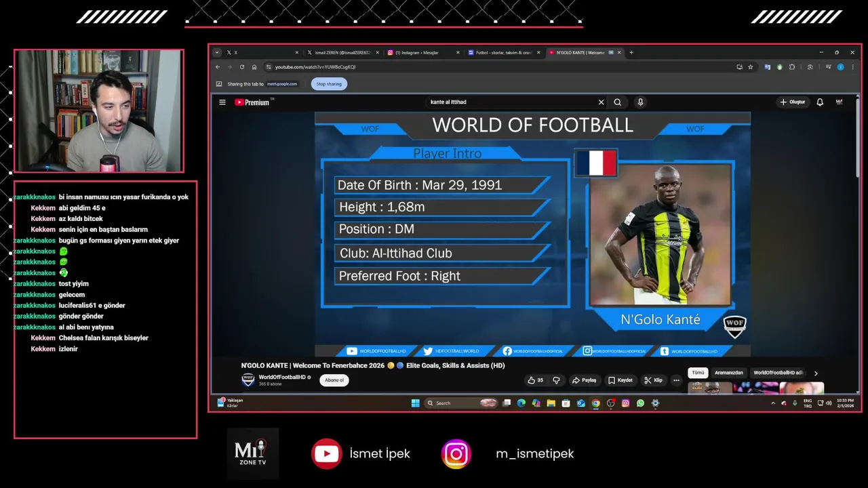Expand filter chips with right arrow
Screen dimensions: 868x488
(816, 373)
